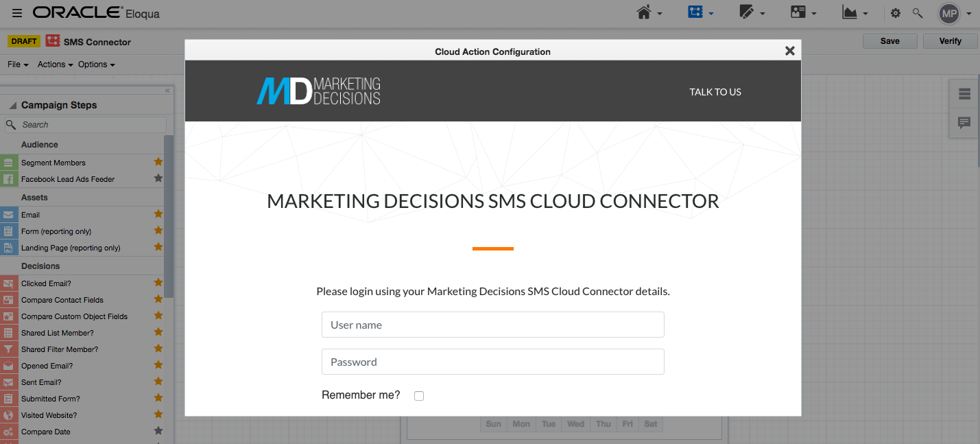Viewport: 980px width, 444px height.
Task: Click the TALK TO US link
Action: coord(715,92)
